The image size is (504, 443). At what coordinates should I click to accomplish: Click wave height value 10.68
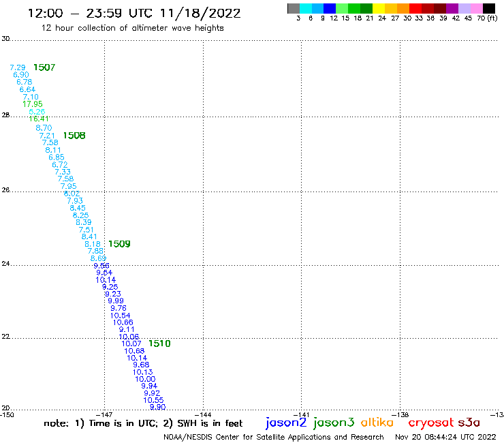click(134, 351)
